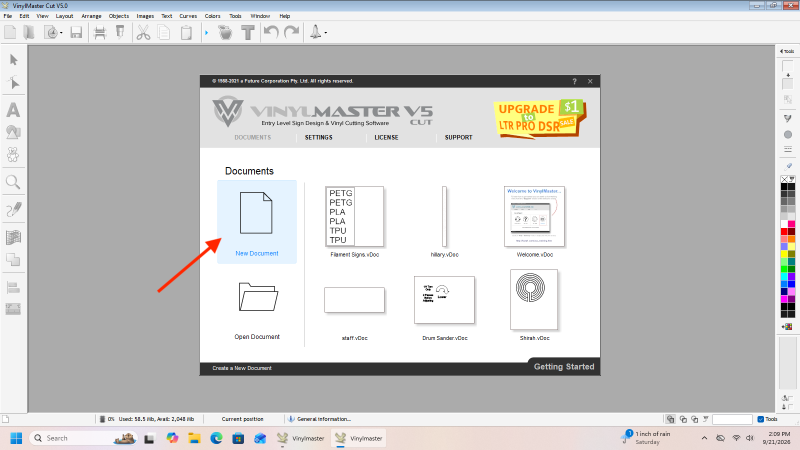Open the Objects menu
This screenshot has height=450, width=800.
tap(119, 16)
